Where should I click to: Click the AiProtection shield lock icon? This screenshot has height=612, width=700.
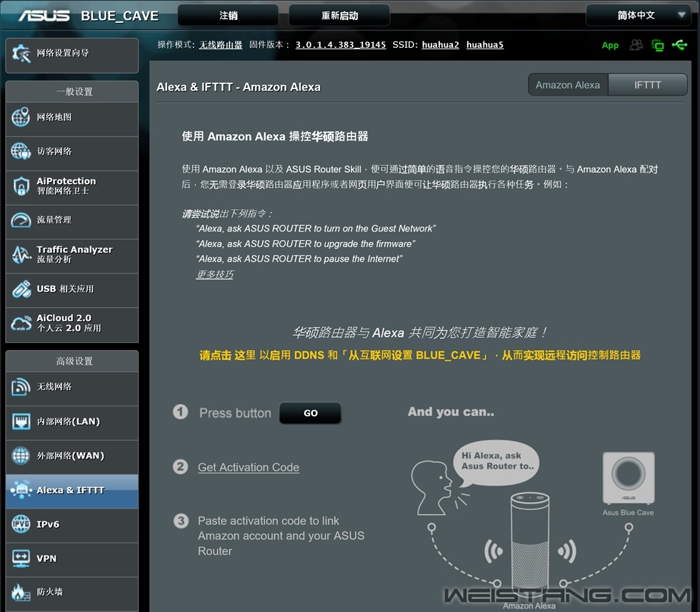(x=21, y=186)
